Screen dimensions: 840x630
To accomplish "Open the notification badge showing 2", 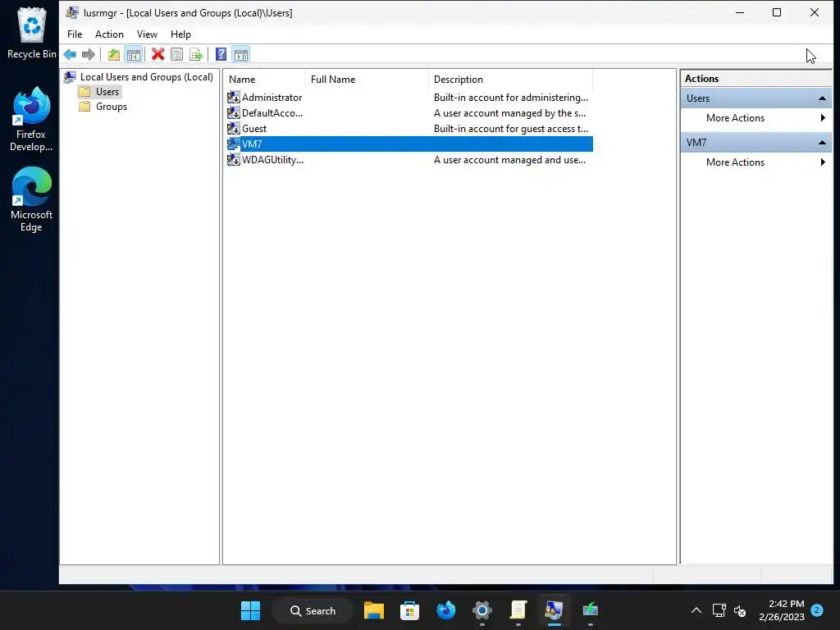I will [817, 610].
